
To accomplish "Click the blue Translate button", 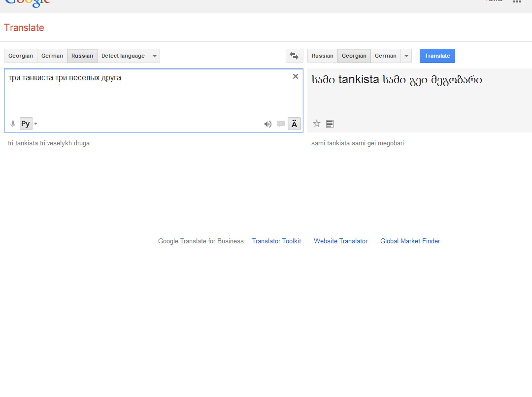I will tap(437, 56).
